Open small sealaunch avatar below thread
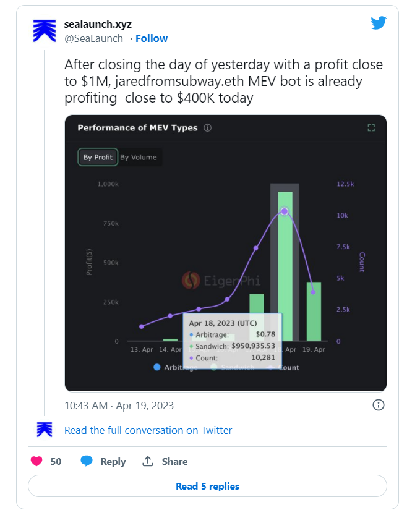Screen dimensions: 420x510 (x=45, y=430)
